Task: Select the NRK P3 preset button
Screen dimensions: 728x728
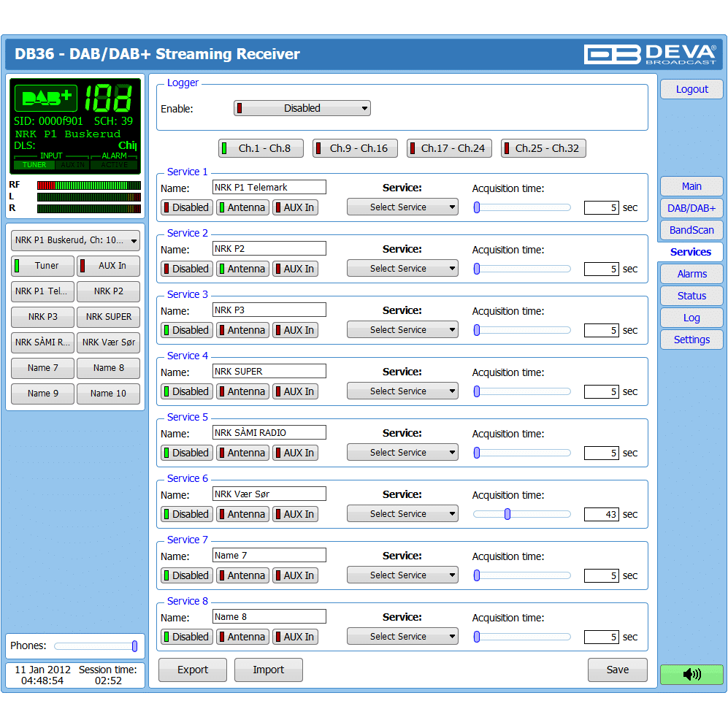Action: point(42,317)
